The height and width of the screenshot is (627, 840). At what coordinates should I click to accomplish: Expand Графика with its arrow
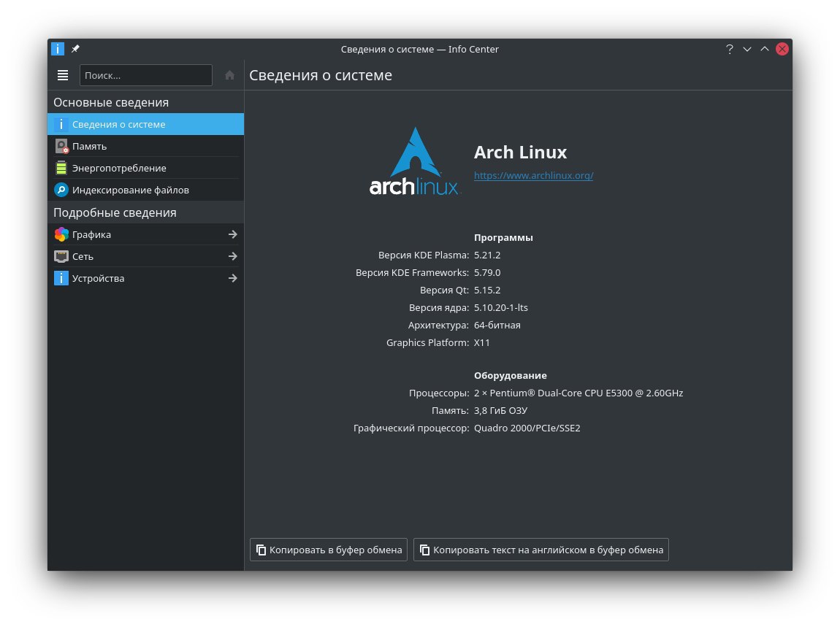coord(232,234)
